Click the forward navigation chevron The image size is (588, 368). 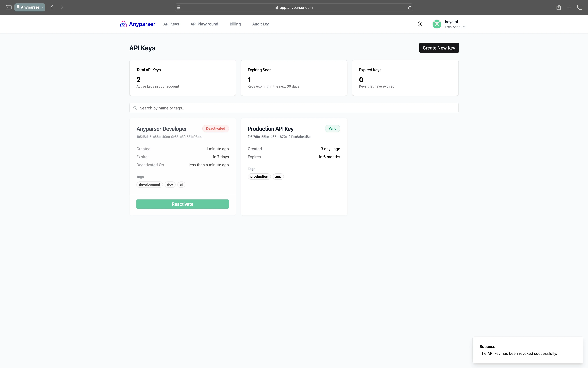(x=62, y=7)
